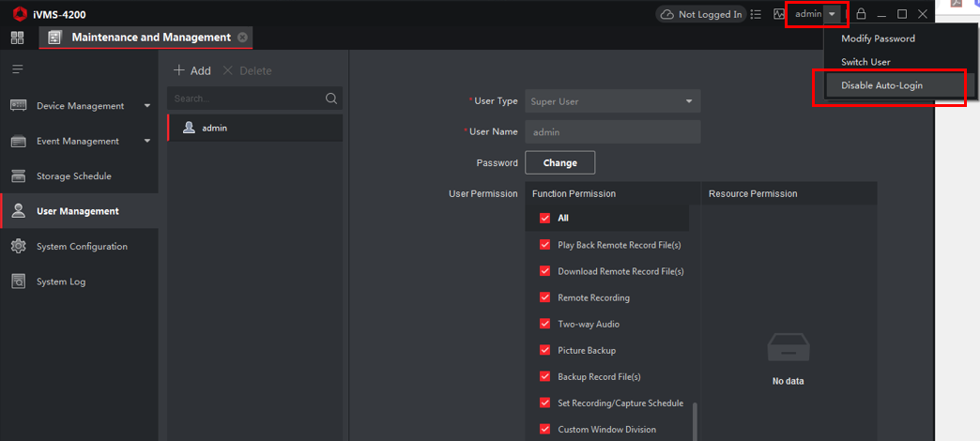Open System Configuration from sidebar
980x441 pixels.
[x=81, y=247]
